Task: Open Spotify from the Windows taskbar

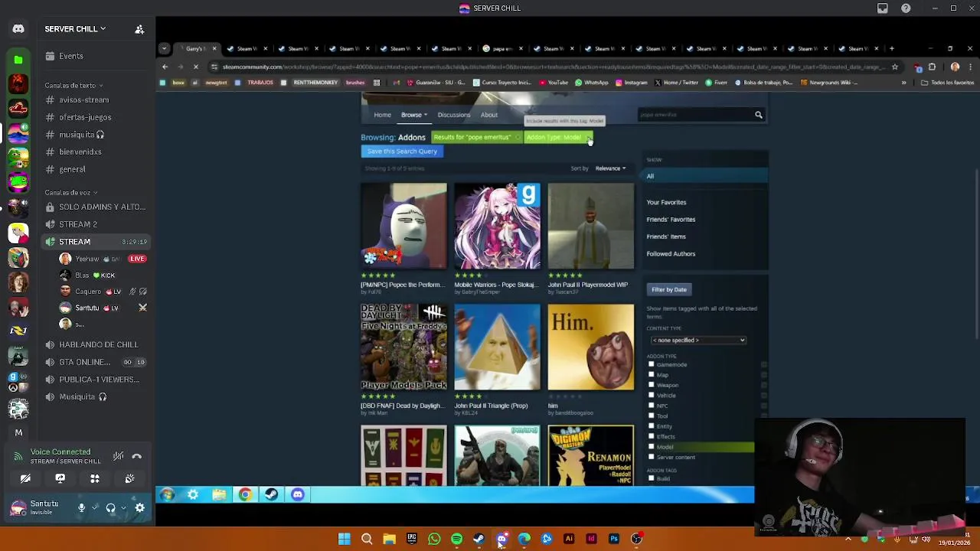Action: click(456, 539)
